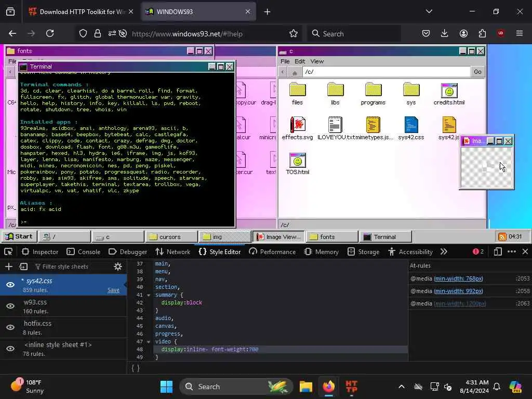532x399 pixels.
Task: Reload the current page
Action: tap(50, 33)
